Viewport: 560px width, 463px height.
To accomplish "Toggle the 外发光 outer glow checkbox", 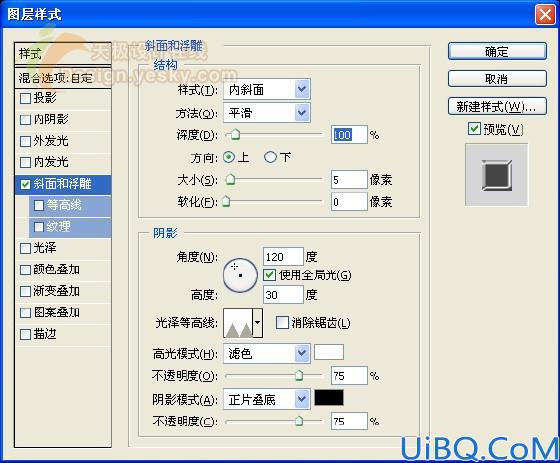I will pos(25,141).
